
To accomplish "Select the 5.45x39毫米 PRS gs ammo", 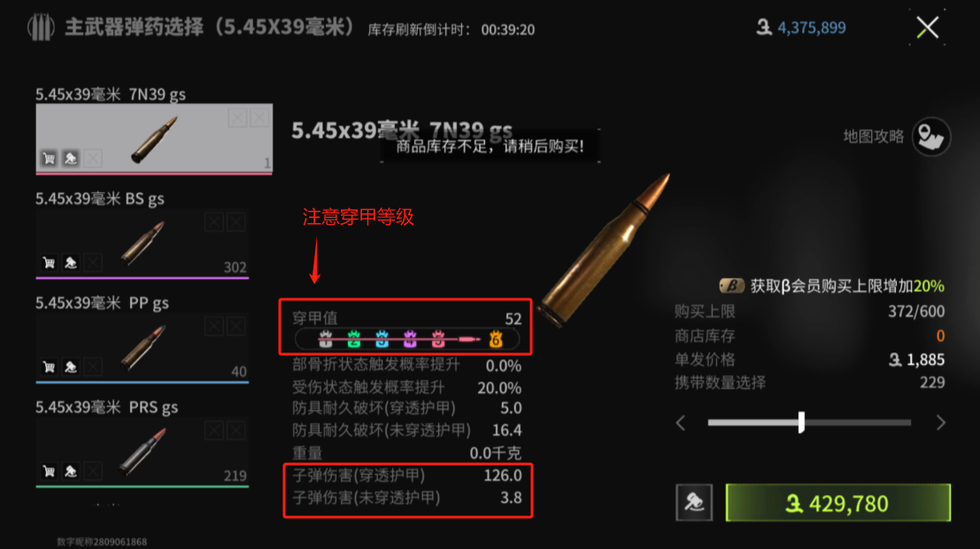I will point(143,452).
